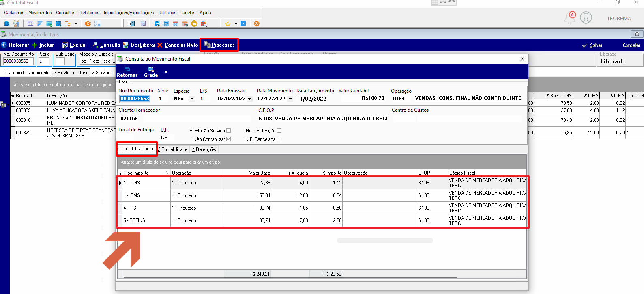Click the Excluir button
Image resolution: width=644 pixels, height=294 pixels.
tap(73, 45)
